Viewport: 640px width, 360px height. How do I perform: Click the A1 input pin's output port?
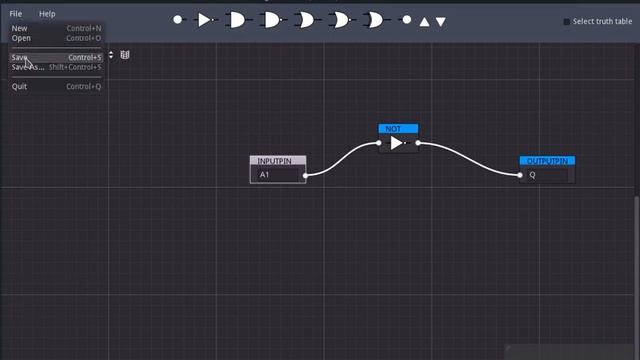305,176
